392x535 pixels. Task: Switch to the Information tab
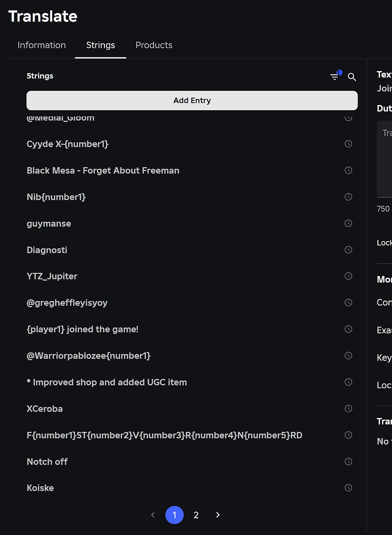point(41,45)
